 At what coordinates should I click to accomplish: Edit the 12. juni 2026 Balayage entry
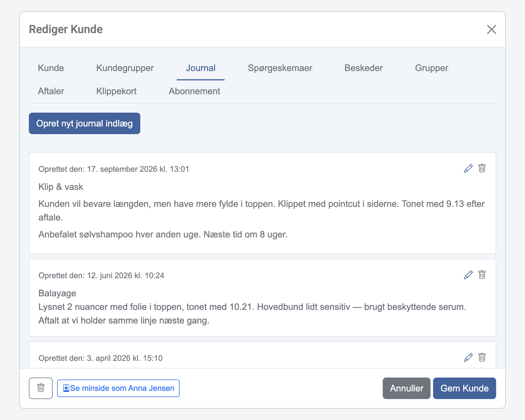[x=468, y=275]
